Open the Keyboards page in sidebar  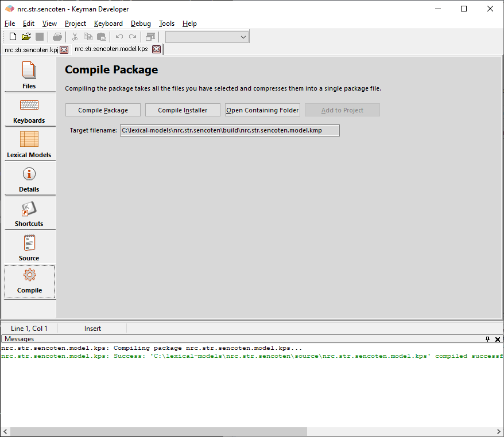pos(30,110)
